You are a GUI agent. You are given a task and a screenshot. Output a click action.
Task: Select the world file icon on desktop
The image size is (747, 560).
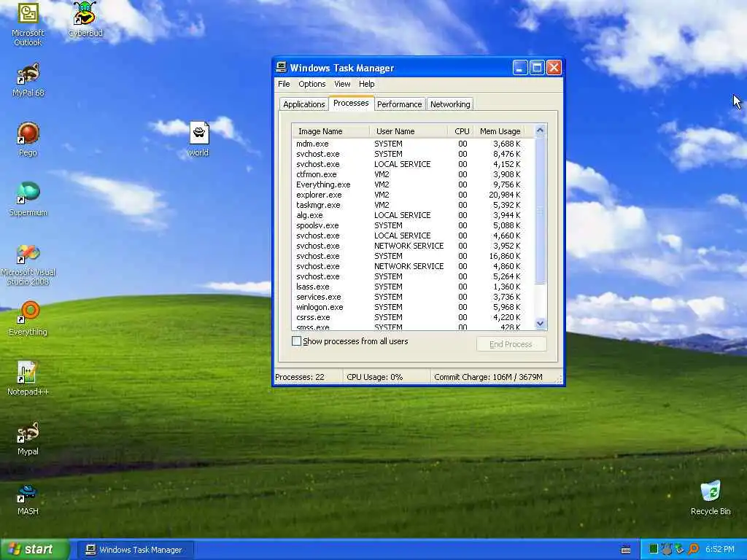point(198,139)
